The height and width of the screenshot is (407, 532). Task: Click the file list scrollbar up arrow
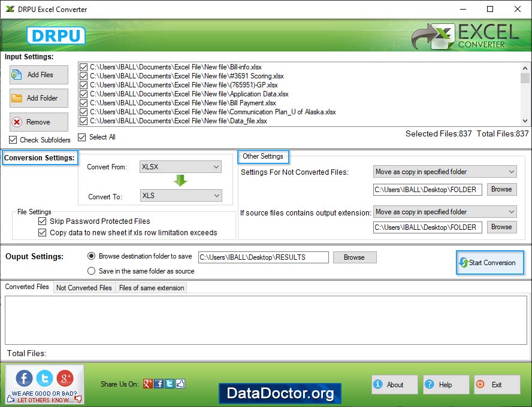(525, 68)
